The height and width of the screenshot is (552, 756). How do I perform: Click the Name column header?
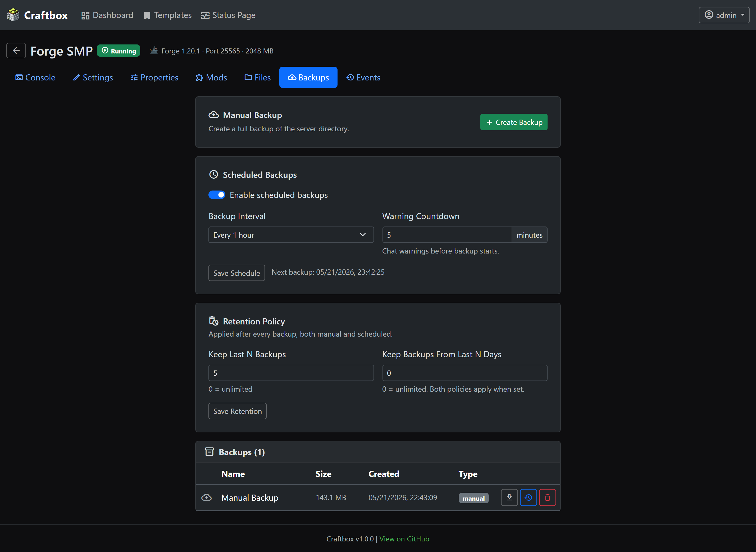(233, 474)
